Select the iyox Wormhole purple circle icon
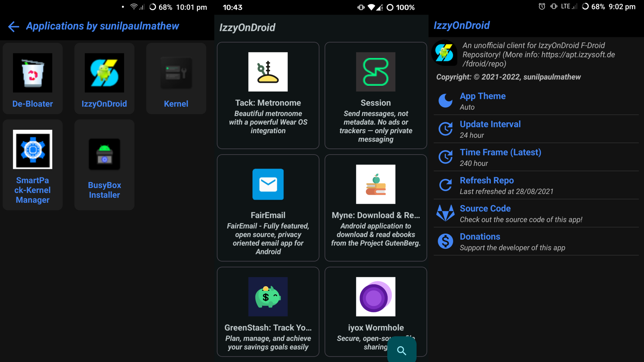Viewport: 644px width, 362px height. click(376, 297)
